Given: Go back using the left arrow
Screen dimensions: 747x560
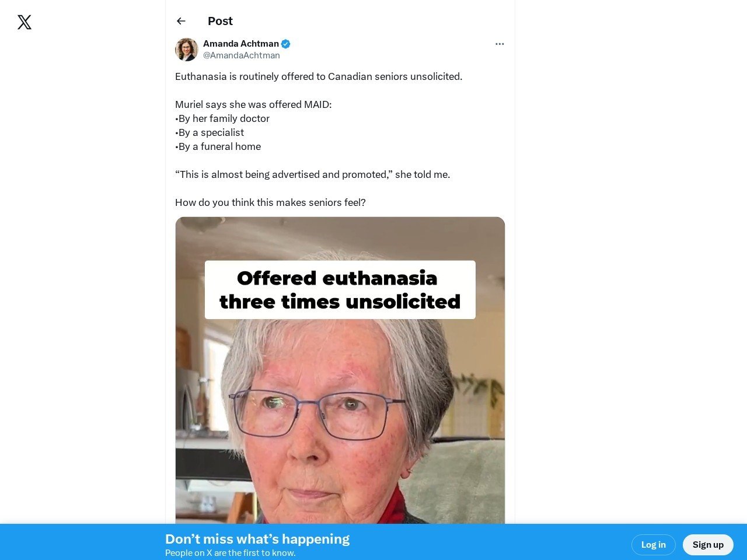Looking at the screenshot, I should 181,21.
